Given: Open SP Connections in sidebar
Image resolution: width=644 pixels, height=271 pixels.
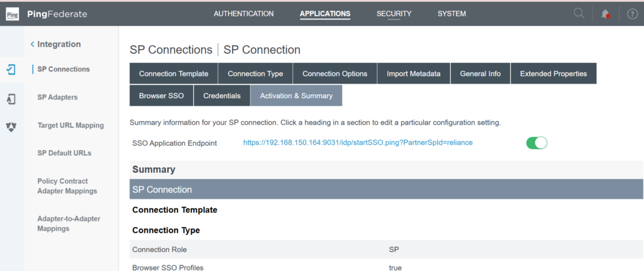Looking at the screenshot, I should click(x=64, y=69).
